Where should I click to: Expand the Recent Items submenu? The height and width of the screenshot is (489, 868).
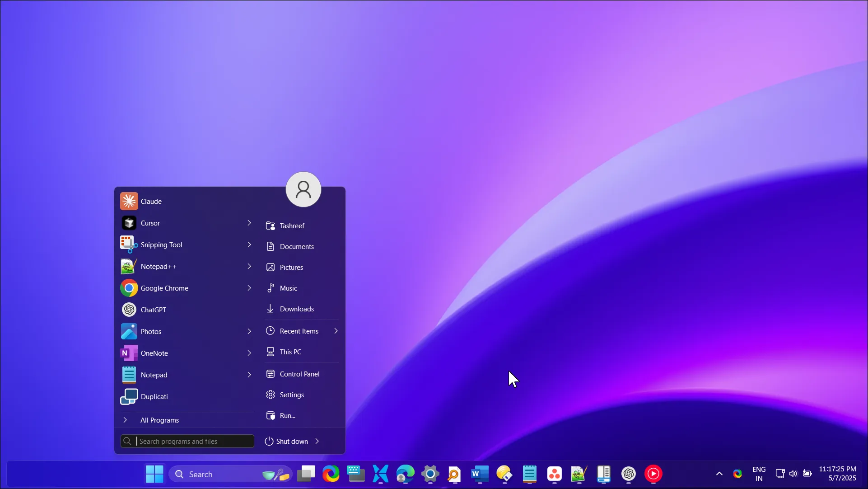(336, 330)
